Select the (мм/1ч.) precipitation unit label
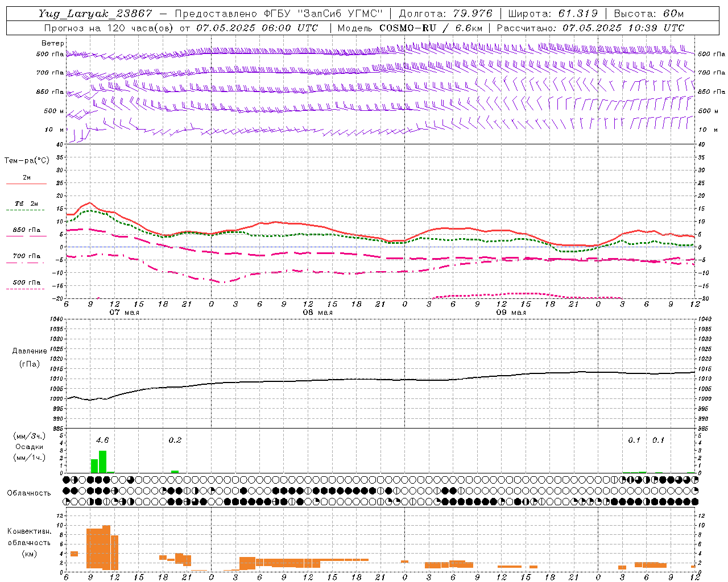Viewport: 728px width, 582px height. click(x=30, y=458)
